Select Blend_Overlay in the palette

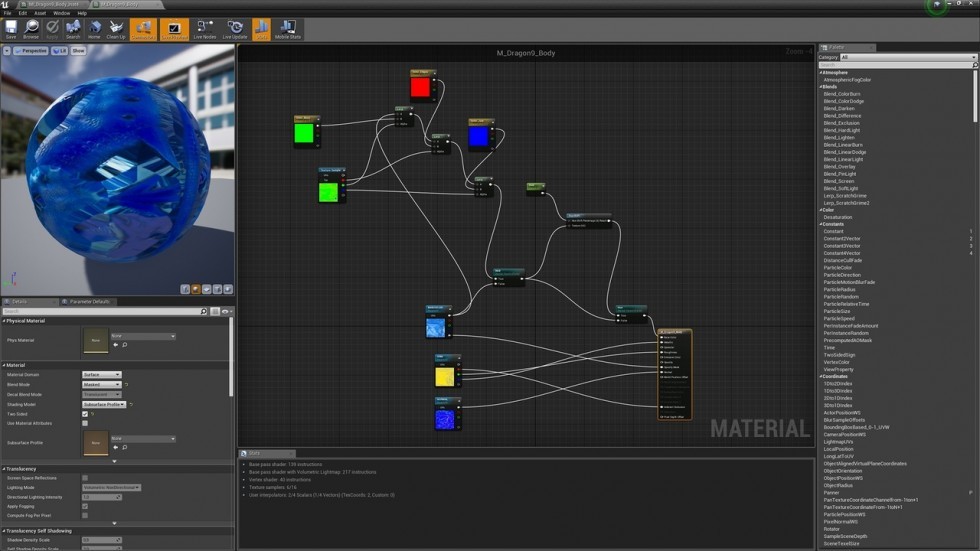839,167
